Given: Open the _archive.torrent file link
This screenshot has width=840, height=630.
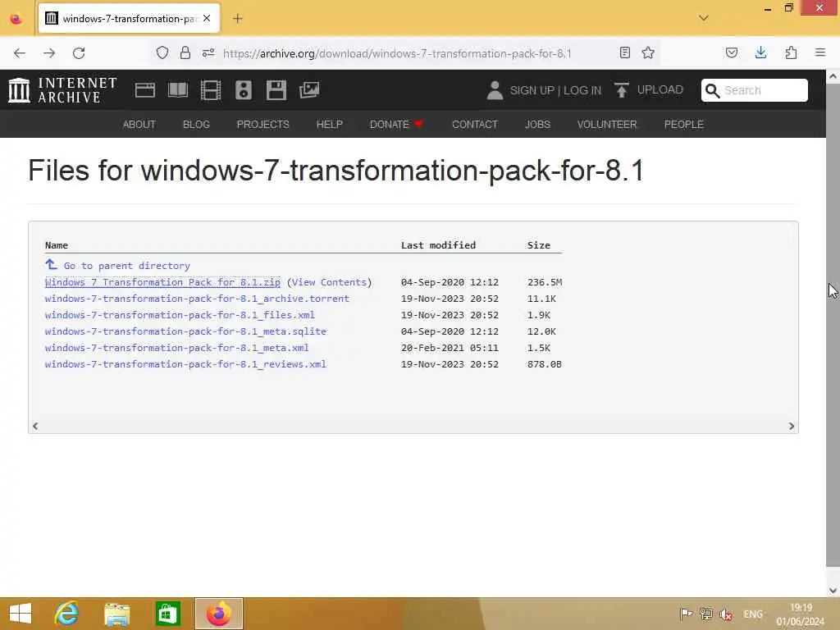Looking at the screenshot, I should click(x=197, y=299).
